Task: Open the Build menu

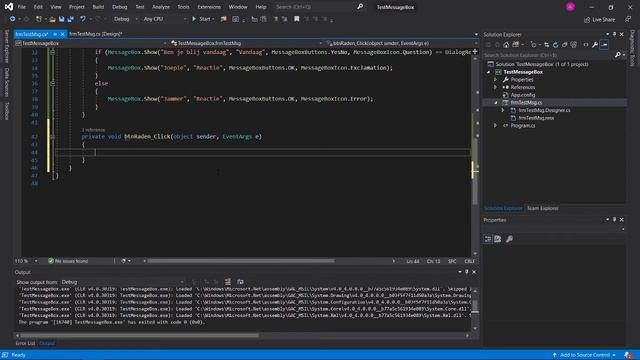Action: [x=98, y=7]
